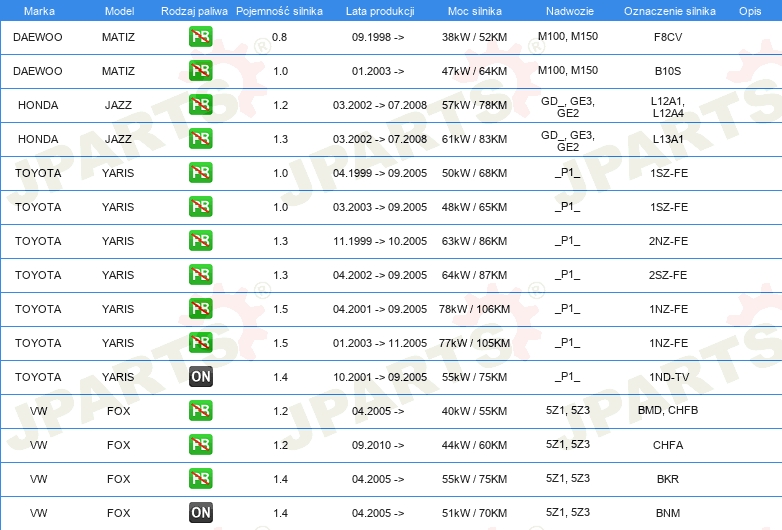Click the Moc silnika column header
Screen dimensions: 782x530
click(x=474, y=11)
